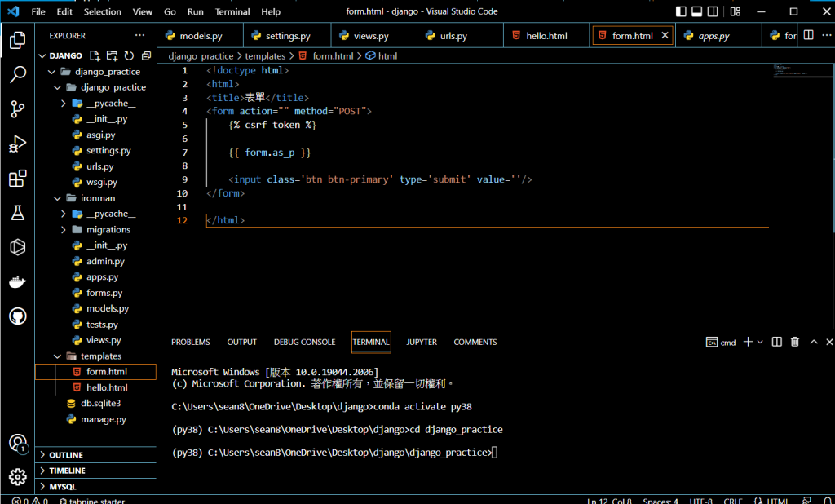835x504 pixels.
Task: Open the Explorer view in activity bar
Action: [18, 40]
